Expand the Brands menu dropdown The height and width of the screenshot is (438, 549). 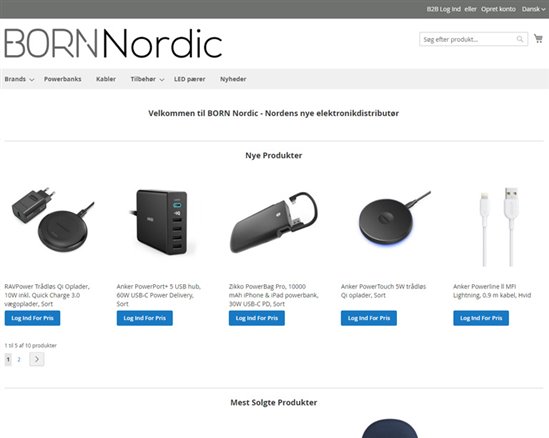click(x=19, y=79)
